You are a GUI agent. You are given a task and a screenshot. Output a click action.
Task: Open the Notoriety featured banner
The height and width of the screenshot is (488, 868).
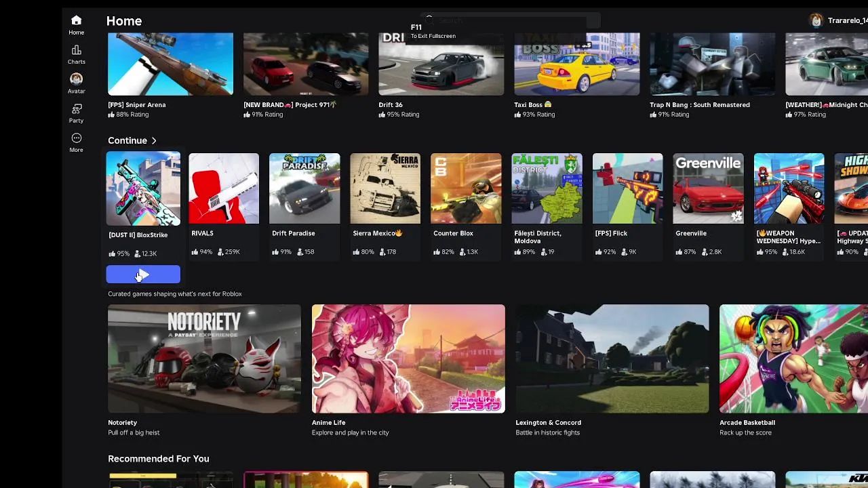click(204, 359)
